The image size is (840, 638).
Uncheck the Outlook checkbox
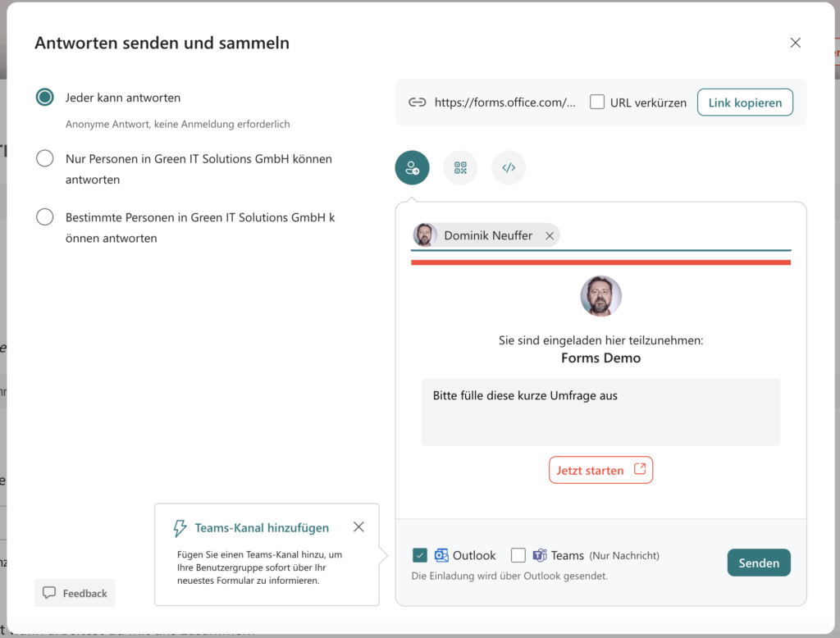[420, 555]
